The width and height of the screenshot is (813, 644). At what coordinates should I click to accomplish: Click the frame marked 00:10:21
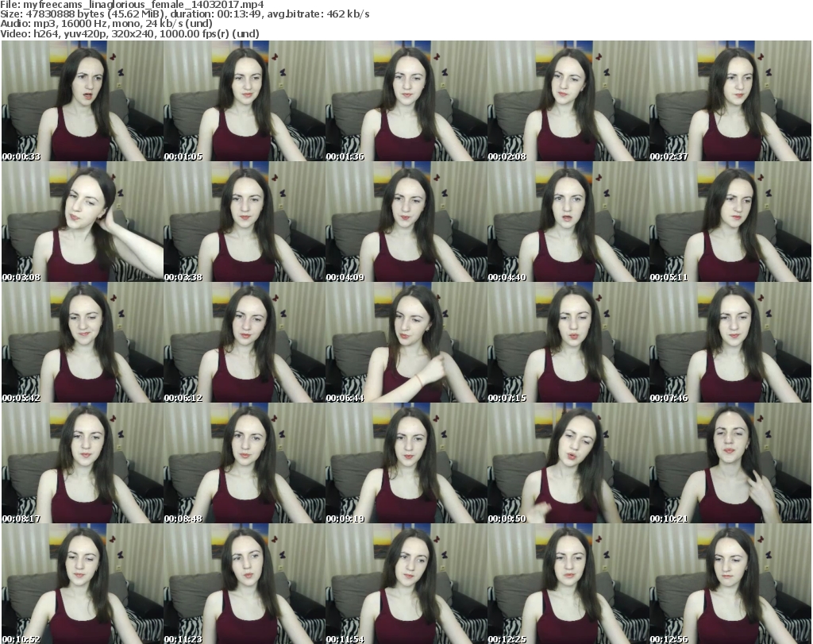(x=730, y=463)
